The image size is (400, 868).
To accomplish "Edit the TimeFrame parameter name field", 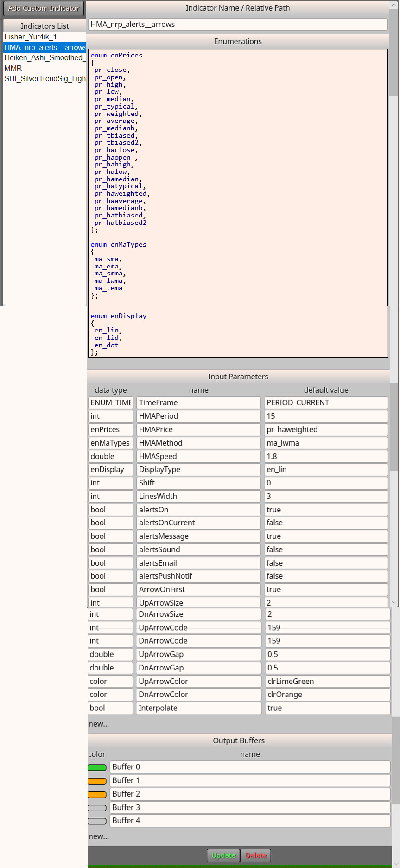I will pos(198,402).
